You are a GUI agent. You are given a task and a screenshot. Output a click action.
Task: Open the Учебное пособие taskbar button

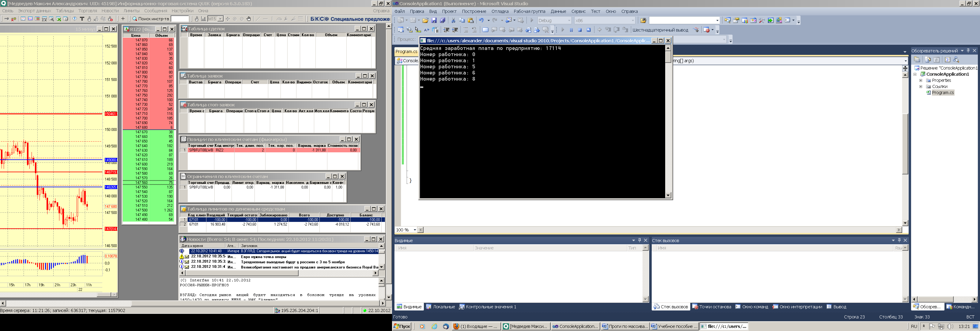click(674, 326)
